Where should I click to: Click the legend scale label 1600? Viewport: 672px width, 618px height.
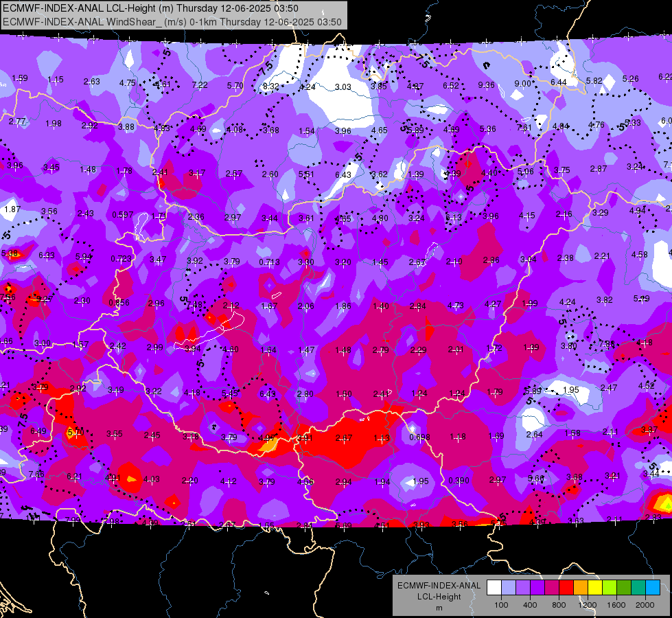(x=616, y=605)
